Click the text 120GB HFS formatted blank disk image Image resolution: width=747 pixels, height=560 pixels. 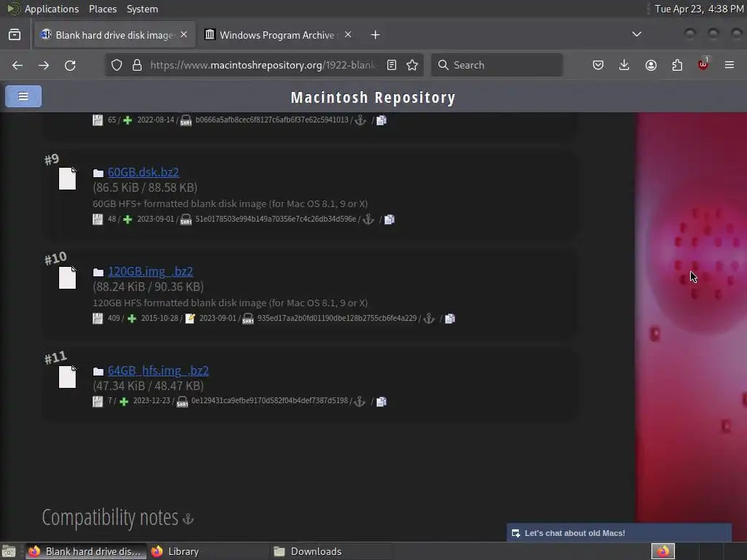click(x=230, y=303)
